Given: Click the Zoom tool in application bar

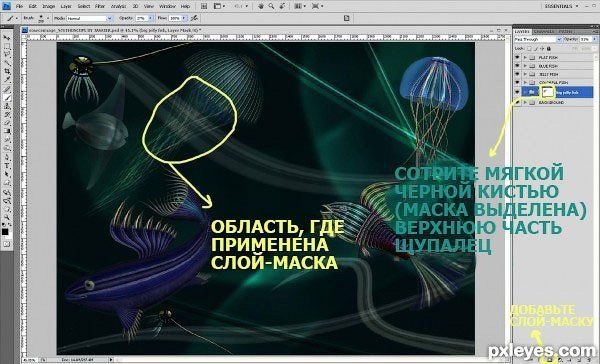Looking at the screenshot, I should click(271, 6).
